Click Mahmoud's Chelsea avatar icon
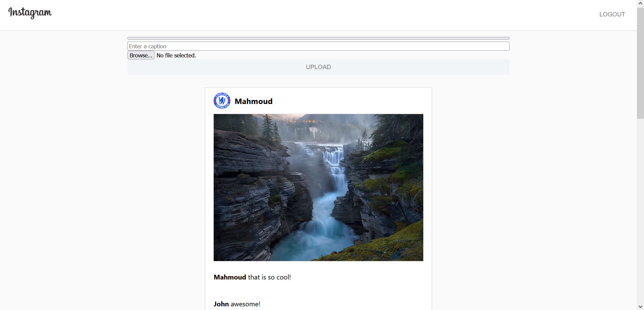 click(x=222, y=101)
